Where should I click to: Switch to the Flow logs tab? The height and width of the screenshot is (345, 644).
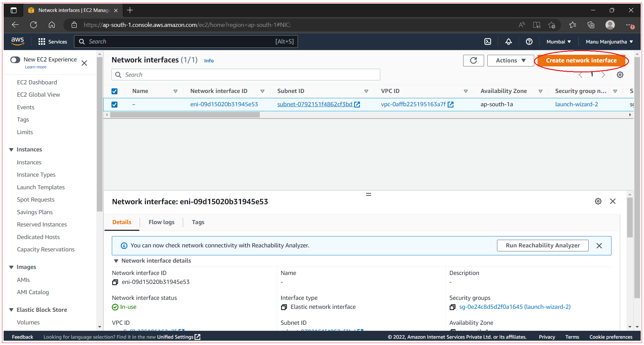point(162,222)
